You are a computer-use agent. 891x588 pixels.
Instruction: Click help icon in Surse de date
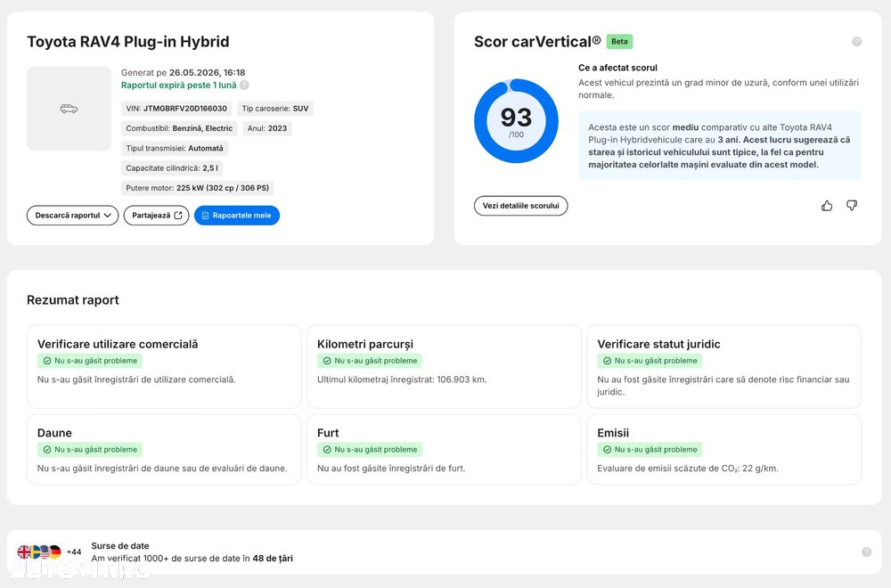point(867,552)
